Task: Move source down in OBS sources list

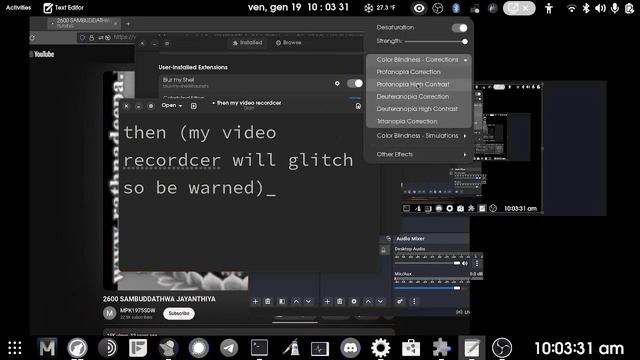Action: [380, 301]
